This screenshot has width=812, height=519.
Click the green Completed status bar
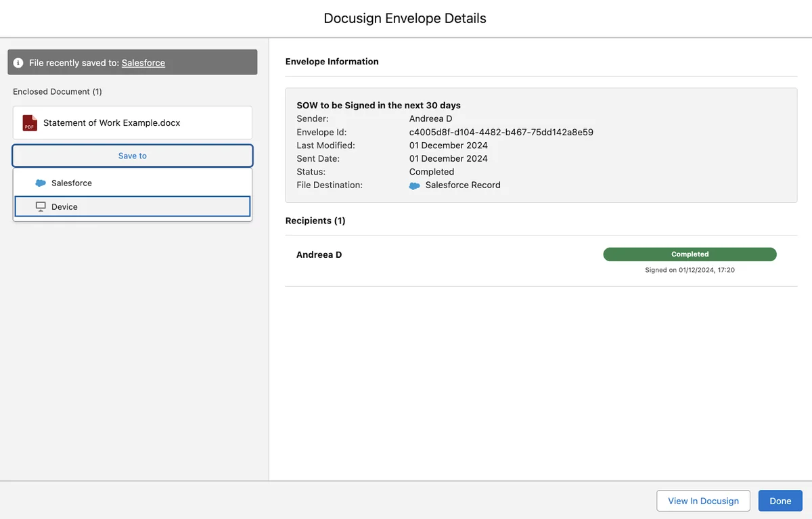click(690, 254)
